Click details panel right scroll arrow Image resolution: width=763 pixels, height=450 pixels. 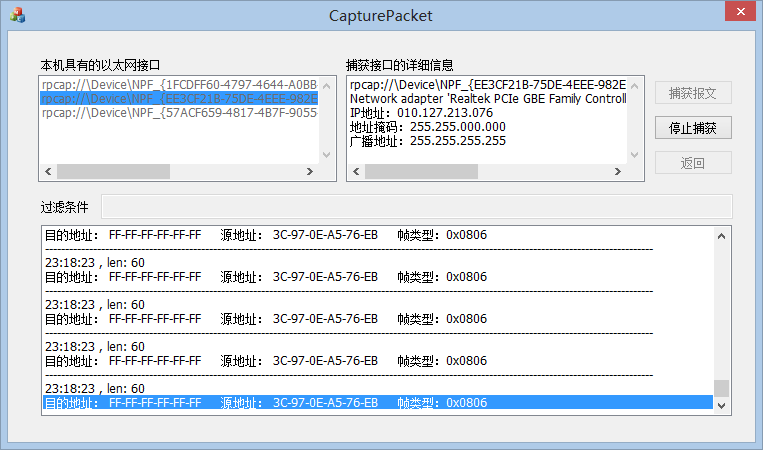click(x=618, y=172)
